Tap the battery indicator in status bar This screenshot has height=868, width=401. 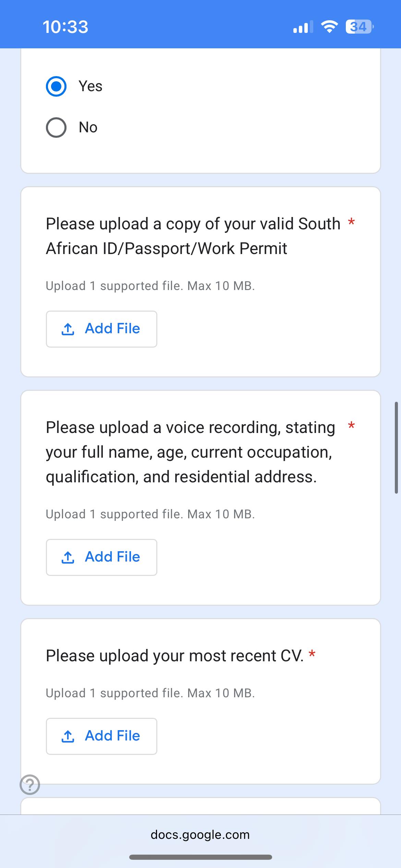[x=359, y=27]
